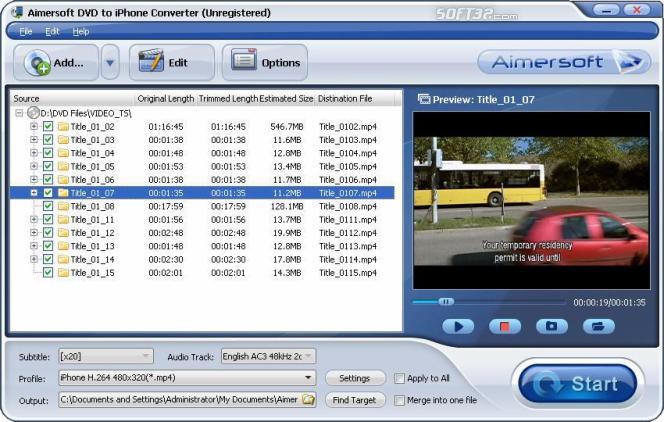Expand the Title_01_07 tree node
The height and width of the screenshot is (422, 664).
click(34, 193)
